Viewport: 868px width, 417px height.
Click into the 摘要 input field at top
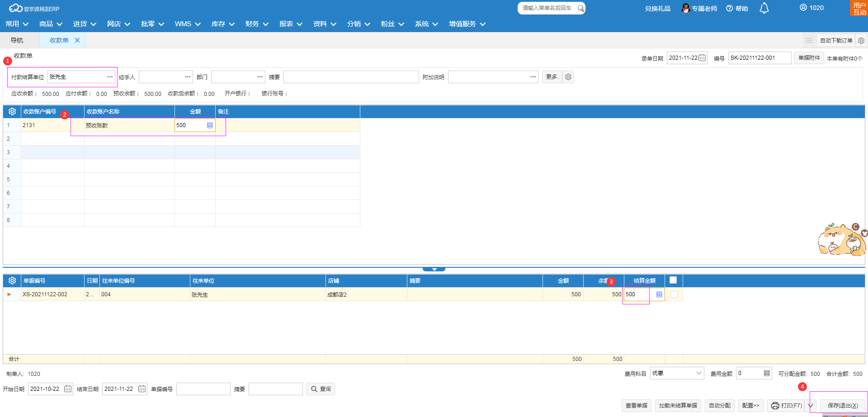pos(351,77)
